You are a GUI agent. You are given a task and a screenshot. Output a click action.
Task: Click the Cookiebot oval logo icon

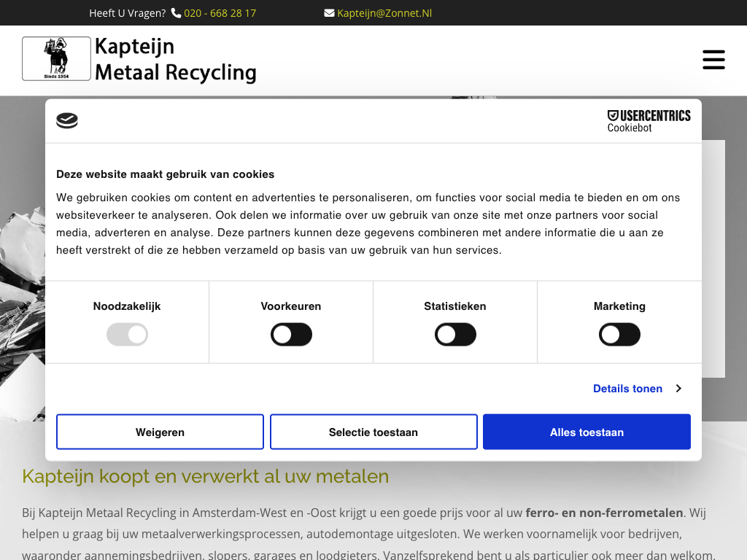pos(67,120)
